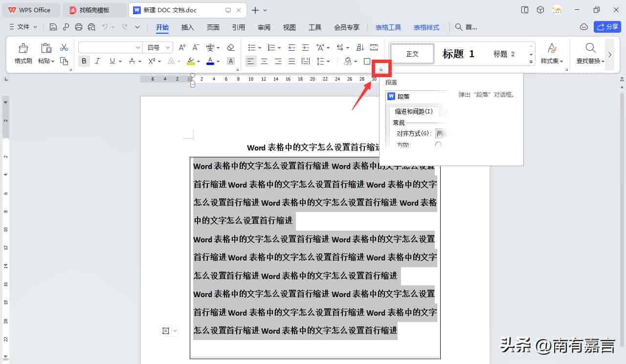Click Increase Indent icon

[306, 47]
